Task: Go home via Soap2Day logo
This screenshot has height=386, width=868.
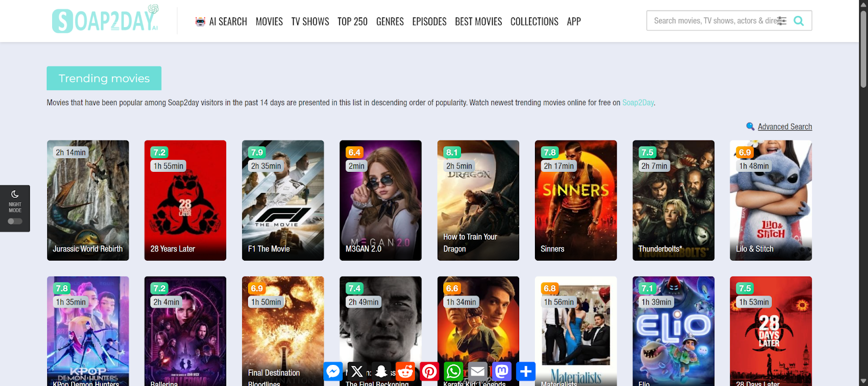Action: (105, 20)
